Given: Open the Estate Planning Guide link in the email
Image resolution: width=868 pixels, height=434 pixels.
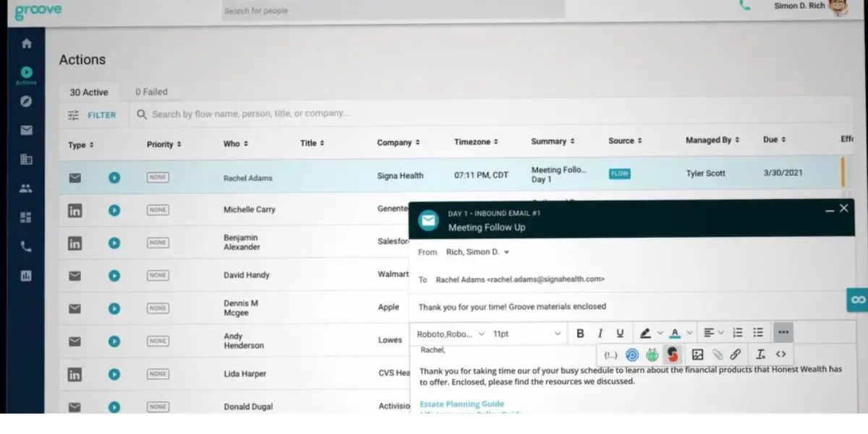Looking at the screenshot, I should [462, 404].
